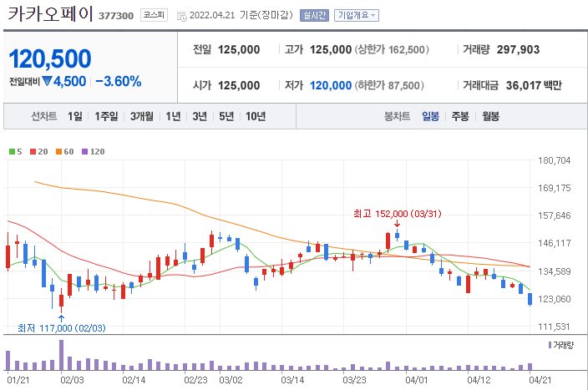
Task: Show the 5년 line chart
Action: click(226, 116)
